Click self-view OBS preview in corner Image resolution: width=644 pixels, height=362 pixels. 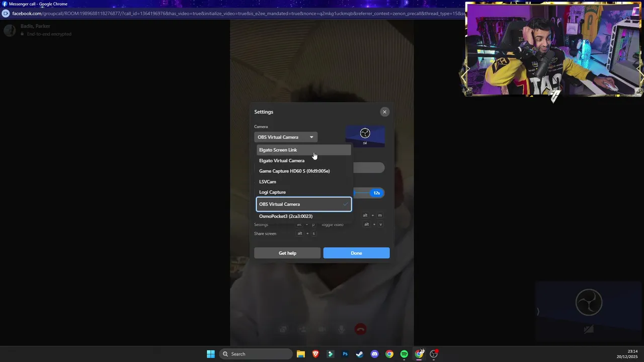[x=589, y=311]
